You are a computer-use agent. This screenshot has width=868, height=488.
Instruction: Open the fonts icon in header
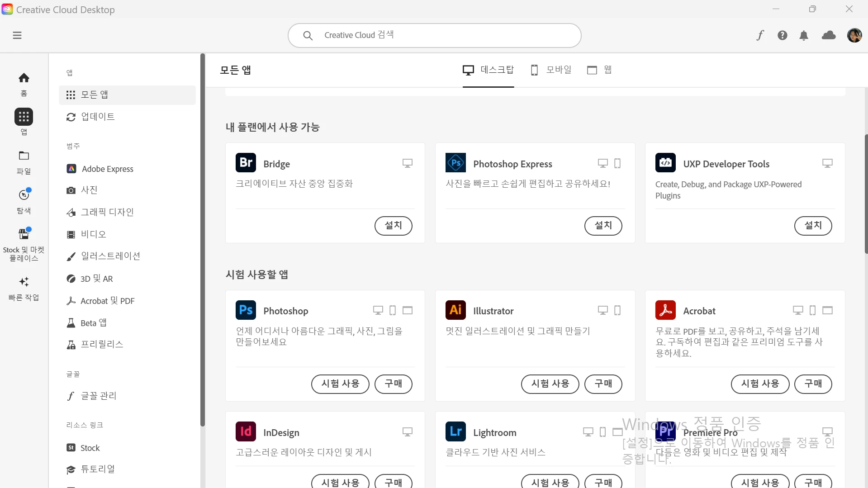760,35
